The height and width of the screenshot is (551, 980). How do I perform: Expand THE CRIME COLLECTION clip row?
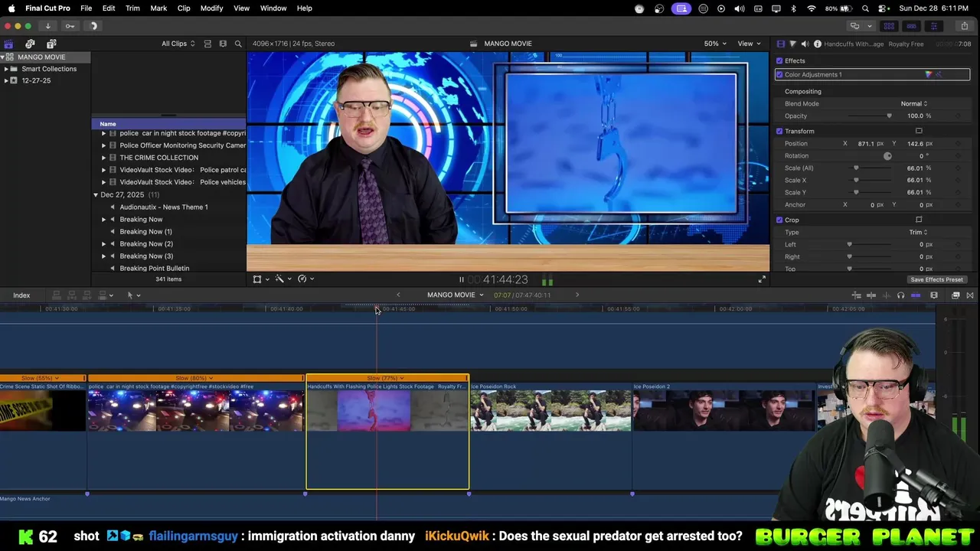tap(103, 158)
